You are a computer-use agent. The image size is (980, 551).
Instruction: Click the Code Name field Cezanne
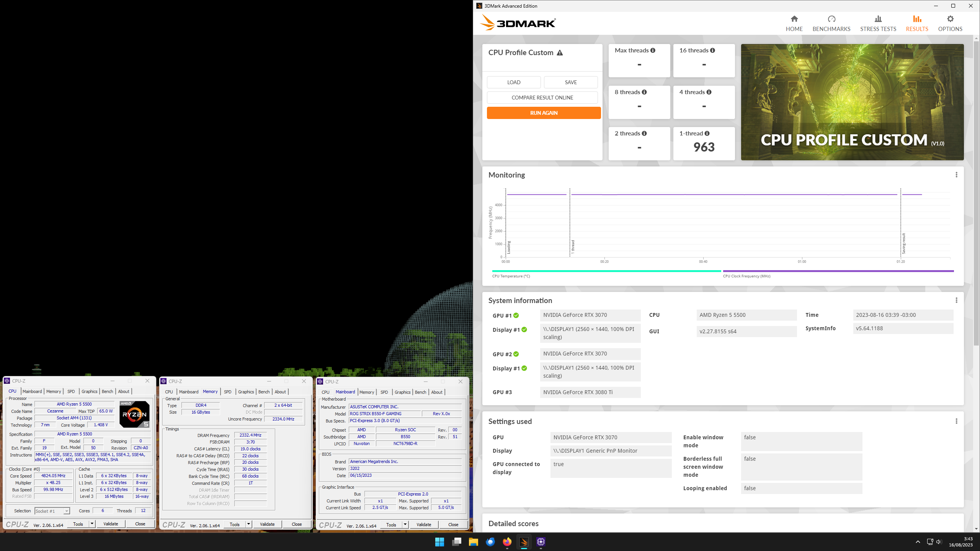[x=55, y=411]
